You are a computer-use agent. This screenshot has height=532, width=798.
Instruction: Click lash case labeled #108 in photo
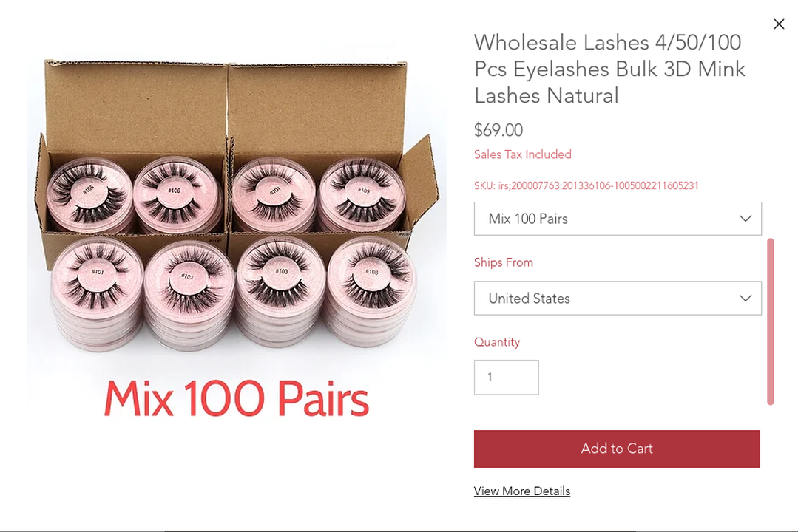pyautogui.click(x=371, y=275)
